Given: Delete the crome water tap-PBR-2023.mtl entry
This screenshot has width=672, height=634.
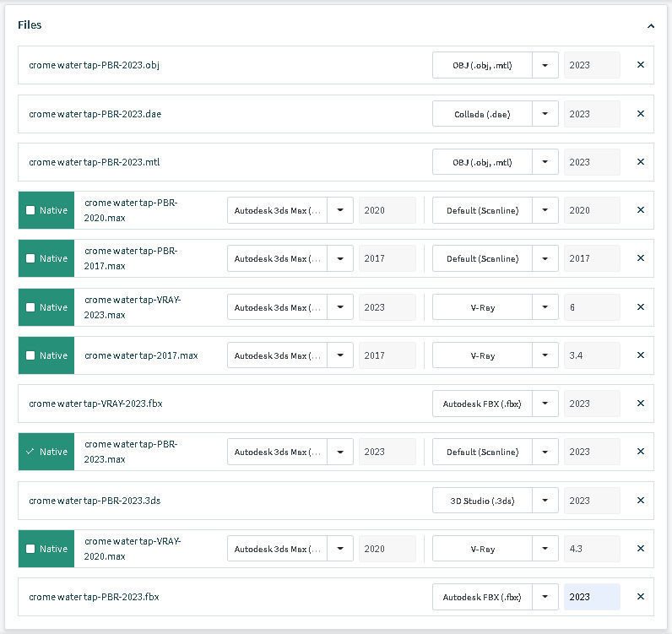Looking at the screenshot, I should pyautogui.click(x=640, y=162).
